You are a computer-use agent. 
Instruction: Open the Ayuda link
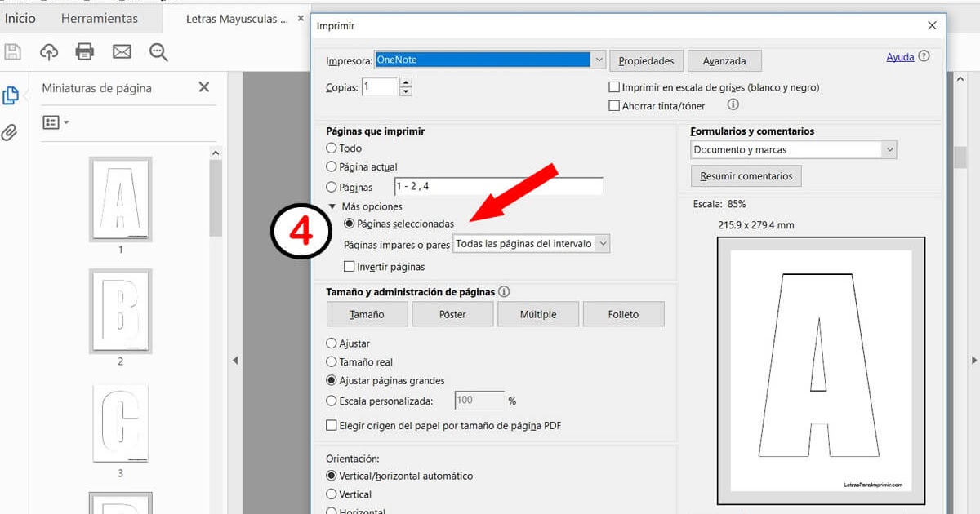(900, 57)
